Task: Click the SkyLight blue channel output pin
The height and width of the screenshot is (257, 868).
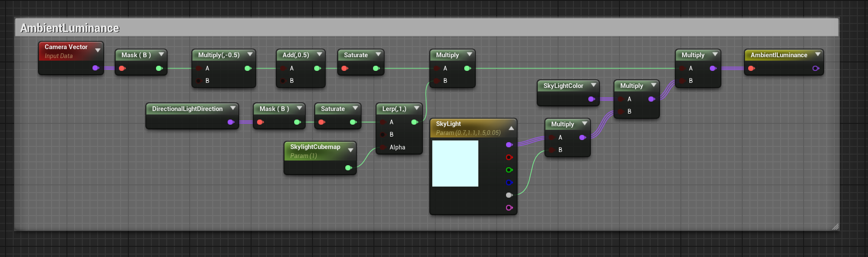Action: 509,183
